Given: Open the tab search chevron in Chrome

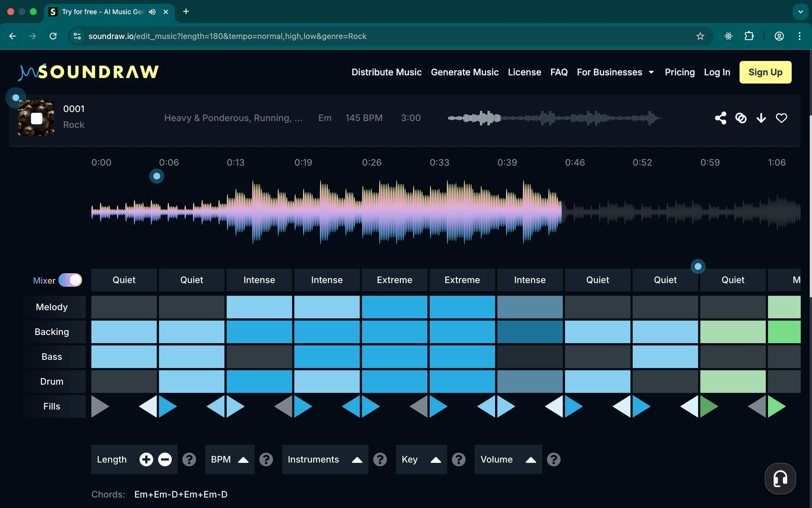Looking at the screenshot, I should (800, 12).
